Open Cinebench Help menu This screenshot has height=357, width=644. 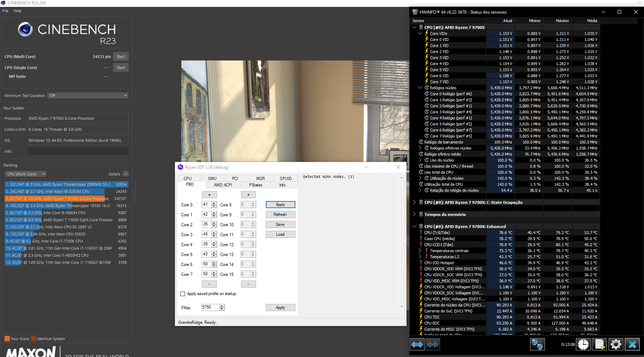point(17,11)
